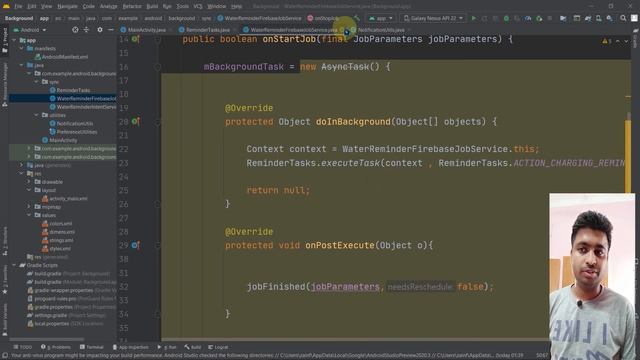Open the Android project view dropdown
Viewport: 640px width, 360px height.
coord(29,30)
